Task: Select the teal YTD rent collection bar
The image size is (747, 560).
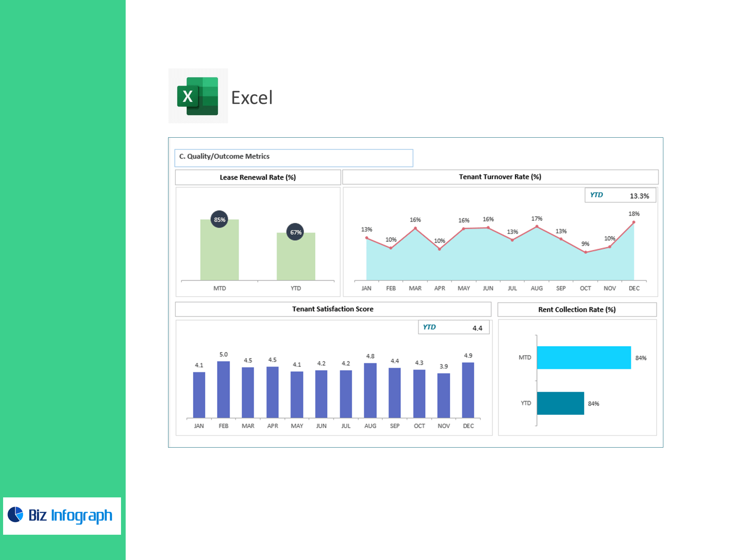Action: pos(560,403)
